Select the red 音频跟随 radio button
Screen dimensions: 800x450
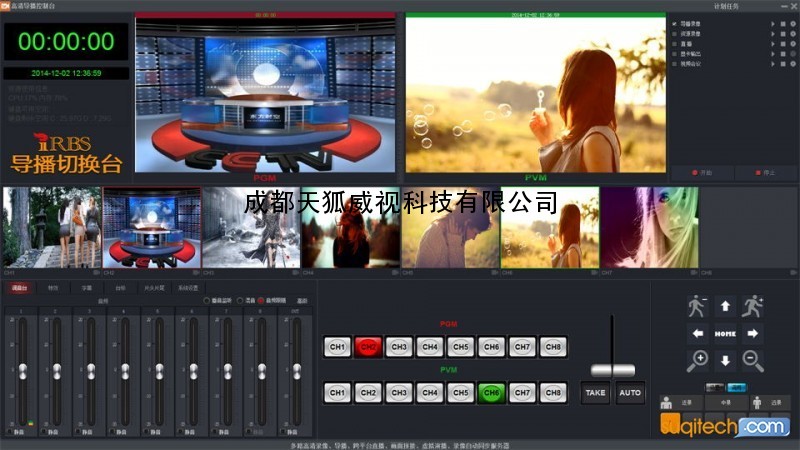click(x=261, y=301)
